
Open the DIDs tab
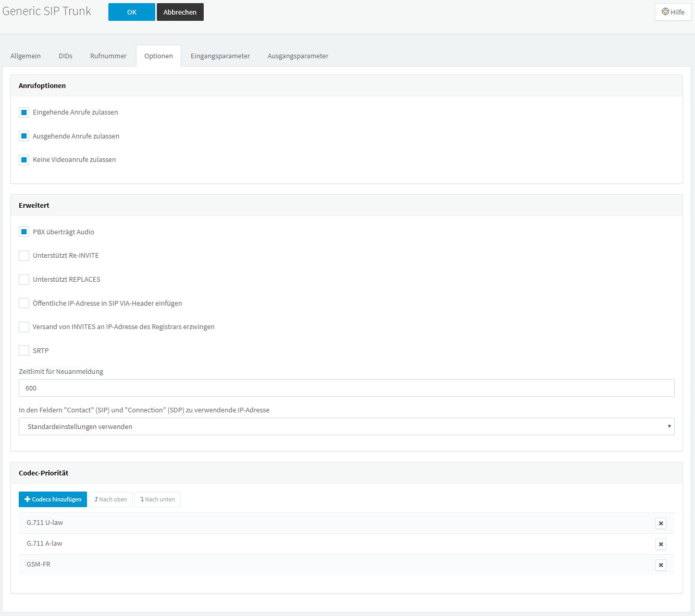(66, 56)
